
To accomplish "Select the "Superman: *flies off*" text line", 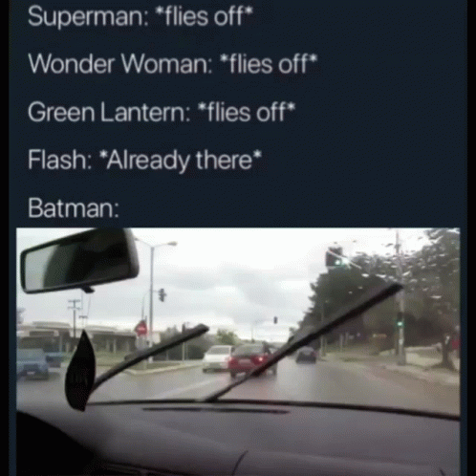I will [x=141, y=16].
